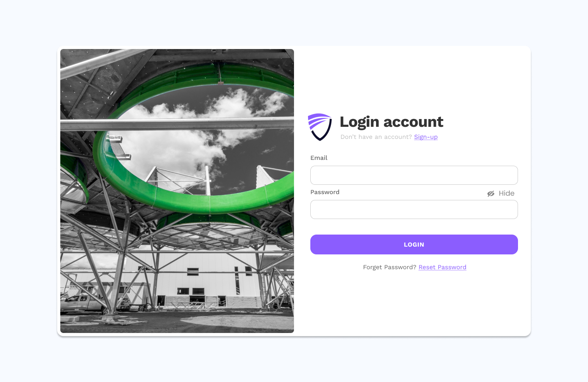Click the "Don't have an account?" text
Screen dimensions: 588x382
tap(376, 137)
